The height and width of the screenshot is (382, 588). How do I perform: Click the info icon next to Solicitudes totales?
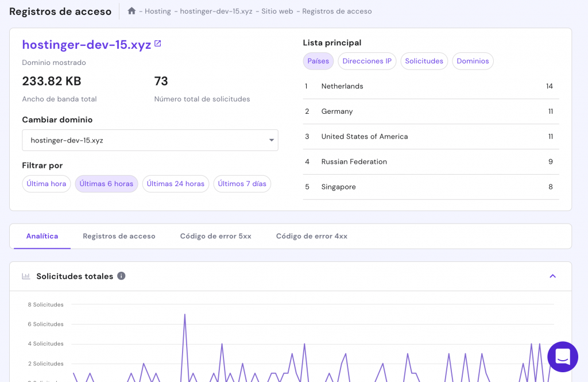[x=121, y=276]
